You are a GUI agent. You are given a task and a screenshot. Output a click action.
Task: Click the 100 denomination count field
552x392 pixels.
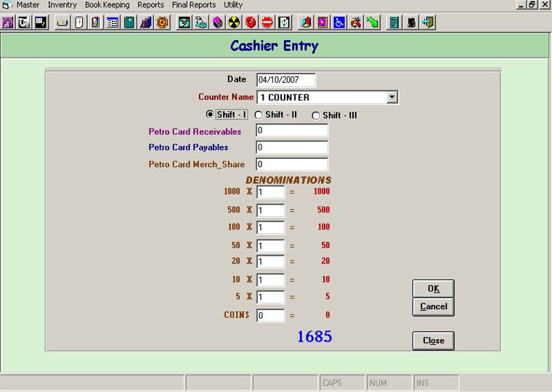pyautogui.click(x=270, y=227)
